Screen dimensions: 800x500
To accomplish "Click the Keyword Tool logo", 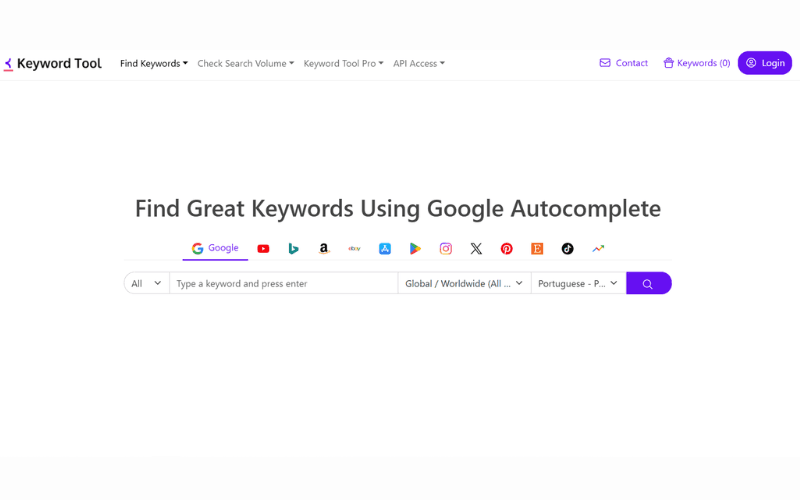I will point(53,64).
